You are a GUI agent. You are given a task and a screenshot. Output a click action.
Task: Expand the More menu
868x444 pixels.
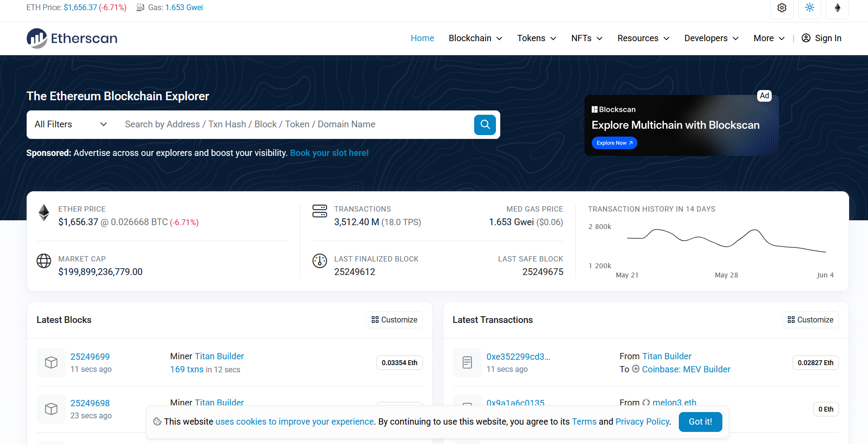pos(769,38)
